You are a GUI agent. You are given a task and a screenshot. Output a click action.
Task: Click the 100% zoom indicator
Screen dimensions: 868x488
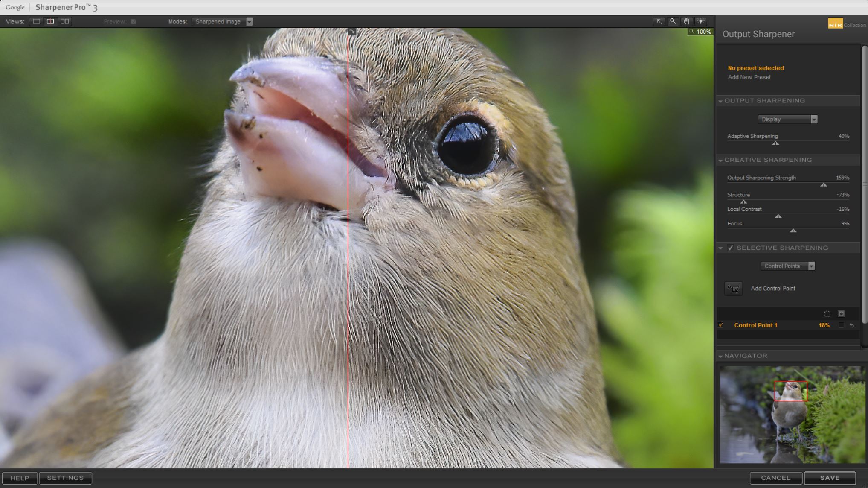pyautogui.click(x=700, y=32)
